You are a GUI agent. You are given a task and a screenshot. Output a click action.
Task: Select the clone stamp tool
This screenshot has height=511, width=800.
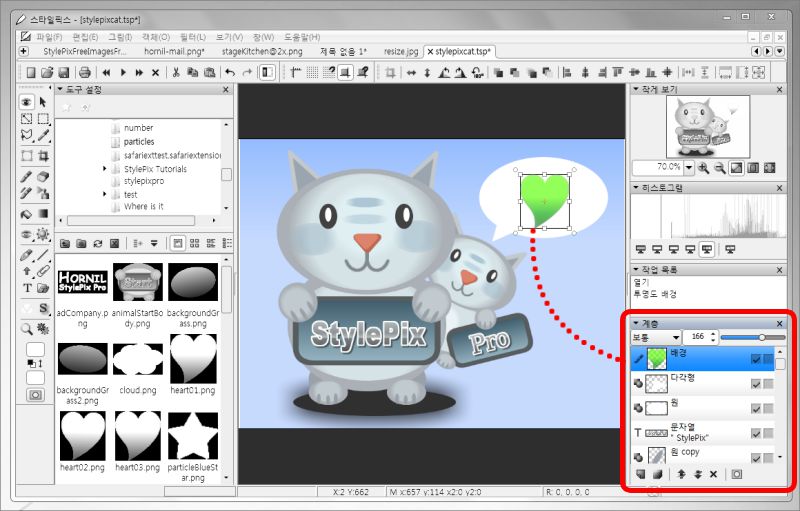(43, 193)
